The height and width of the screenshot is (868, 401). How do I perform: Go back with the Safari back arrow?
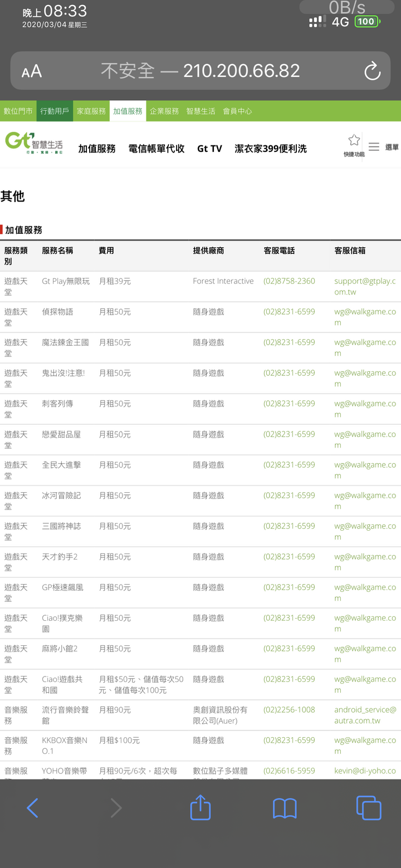click(x=32, y=808)
